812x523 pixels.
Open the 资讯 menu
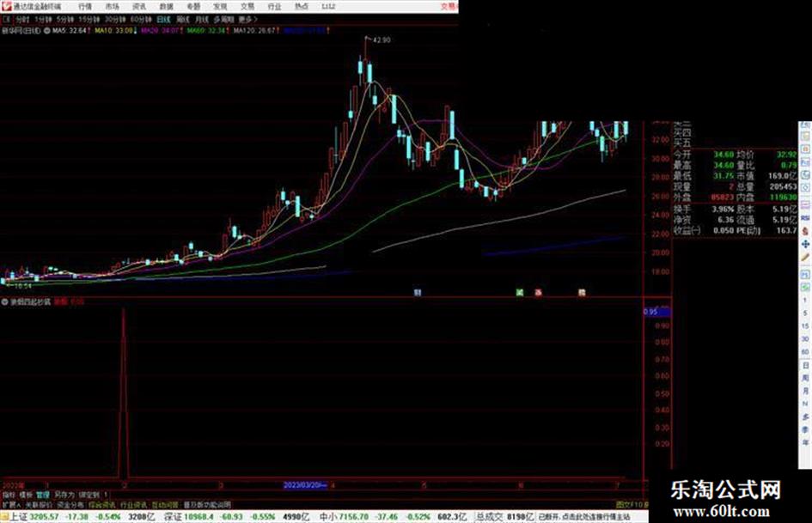(139, 6)
